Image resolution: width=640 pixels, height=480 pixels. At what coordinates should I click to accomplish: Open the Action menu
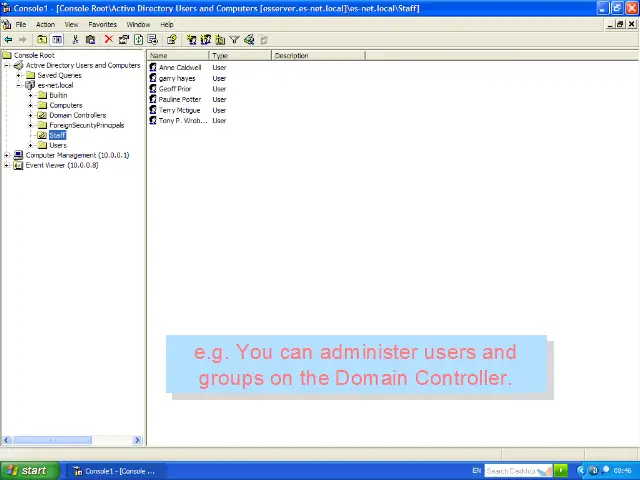pyautogui.click(x=45, y=24)
